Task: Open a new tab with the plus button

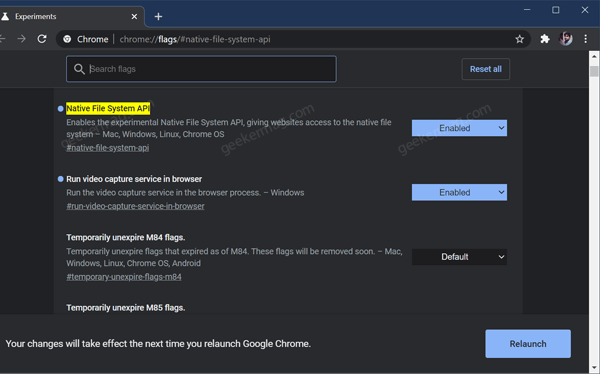Action: pos(158,17)
